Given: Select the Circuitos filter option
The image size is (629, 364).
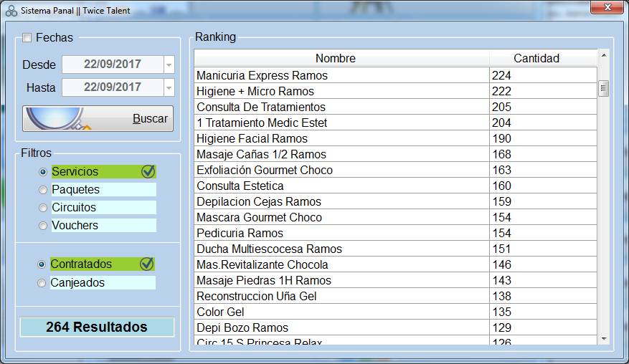Looking at the screenshot, I should 43,208.
